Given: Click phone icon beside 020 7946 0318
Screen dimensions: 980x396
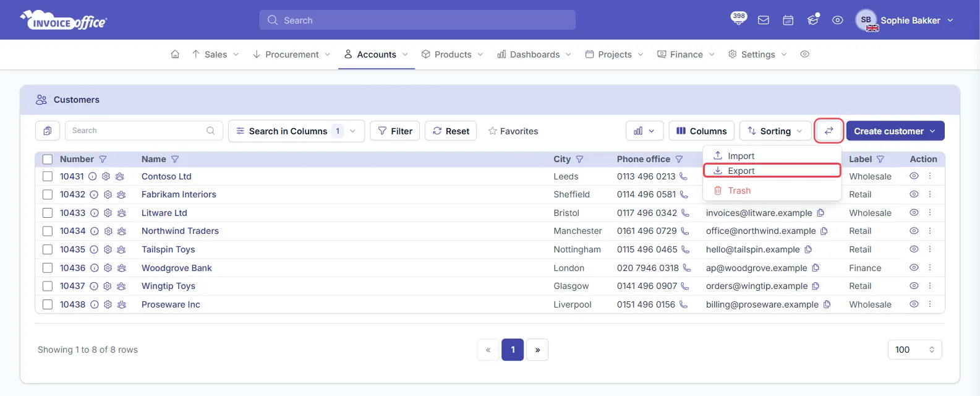Looking at the screenshot, I should coord(687,268).
